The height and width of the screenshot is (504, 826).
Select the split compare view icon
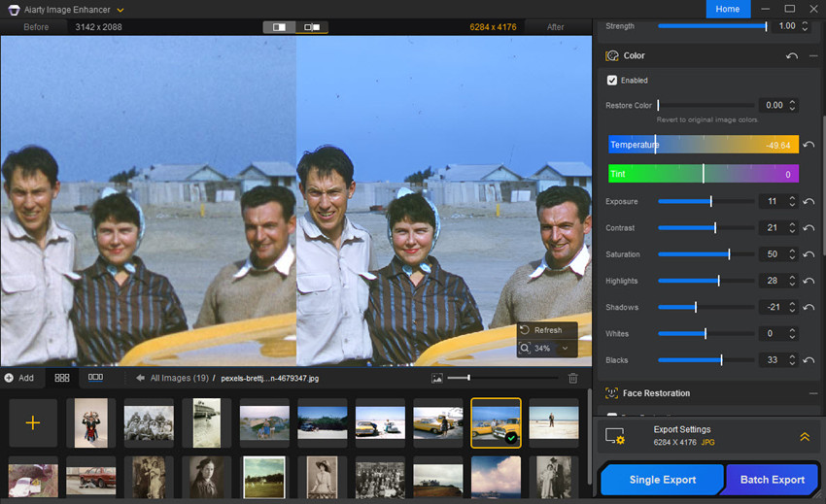coord(279,27)
